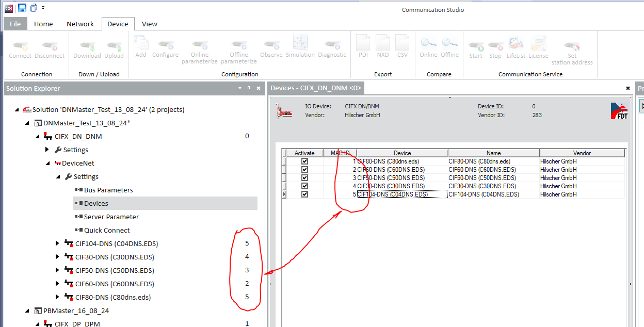Click the Name column header
Image resolution: width=644 pixels, height=327 pixels.
pyautogui.click(x=494, y=153)
